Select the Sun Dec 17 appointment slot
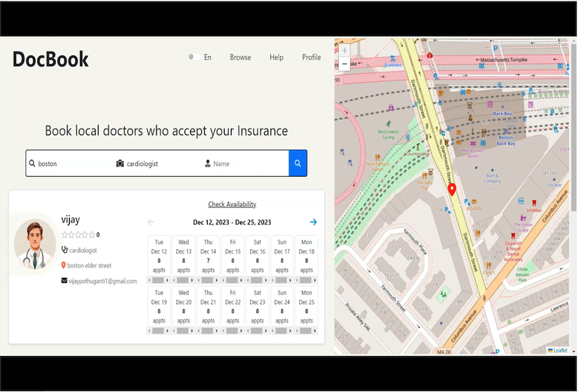This screenshot has height=392, width=578. click(x=282, y=255)
